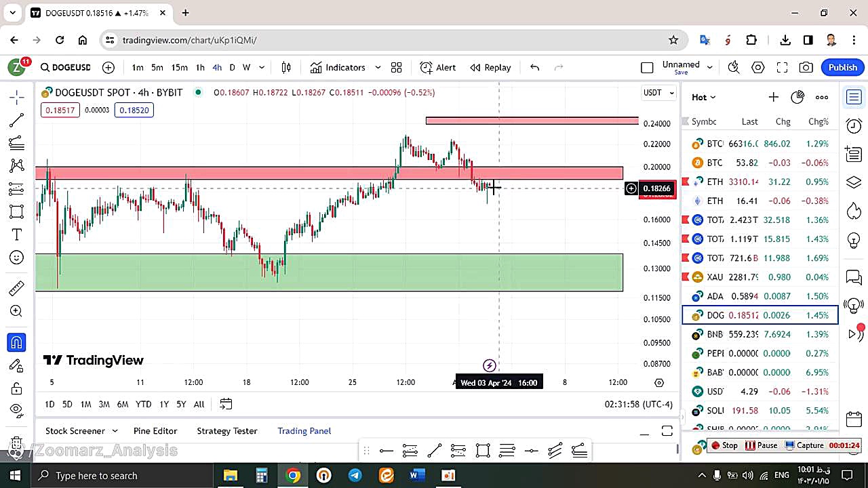Open the Unnamed layout dropdown arrow
This screenshot has height=488, width=868.
[710, 67]
